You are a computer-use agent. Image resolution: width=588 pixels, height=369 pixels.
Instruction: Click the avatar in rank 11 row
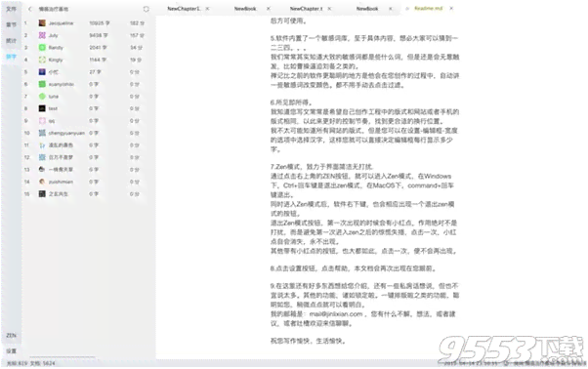coord(42,145)
